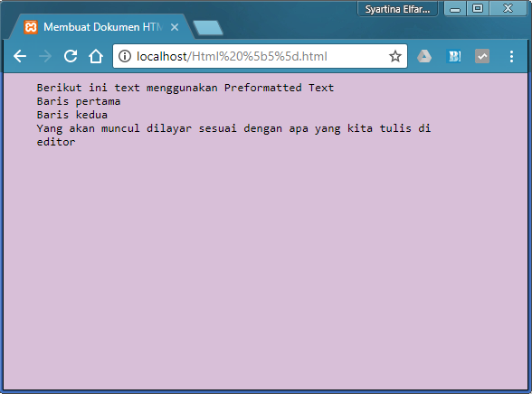Close the Membuat Dokumen HTML tab

(175, 27)
